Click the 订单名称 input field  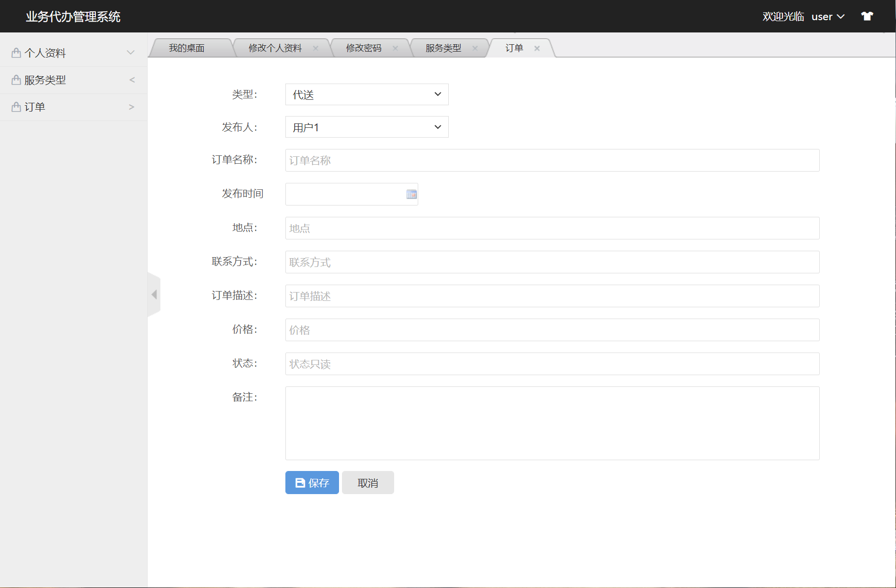point(551,160)
